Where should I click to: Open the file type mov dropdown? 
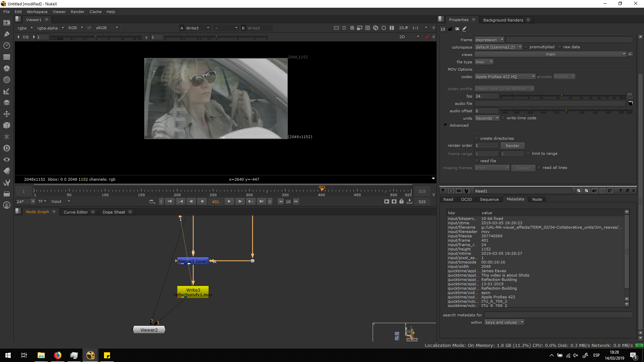(484, 62)
